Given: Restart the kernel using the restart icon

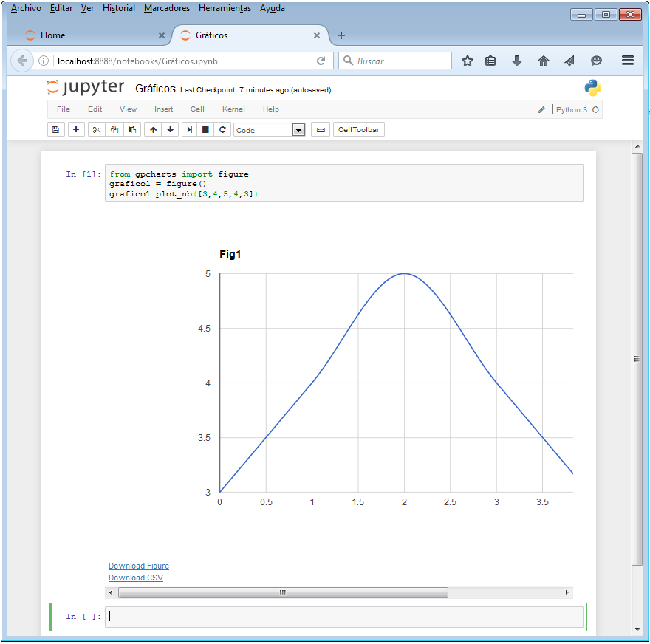Looking at the screenshot, I should pos(222,129).
